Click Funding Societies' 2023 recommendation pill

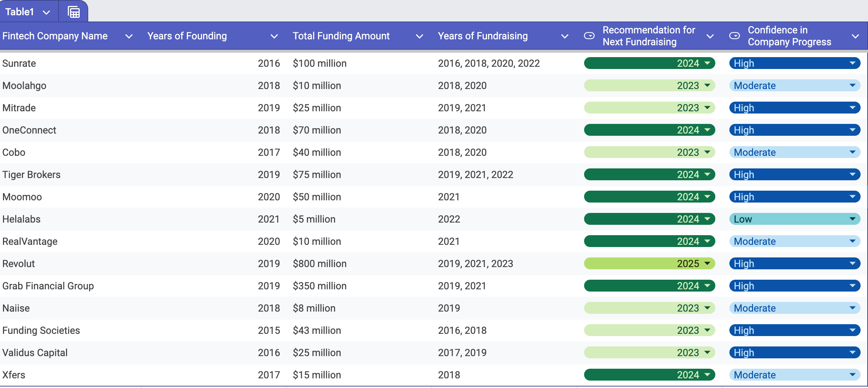(x=649, y=330)
